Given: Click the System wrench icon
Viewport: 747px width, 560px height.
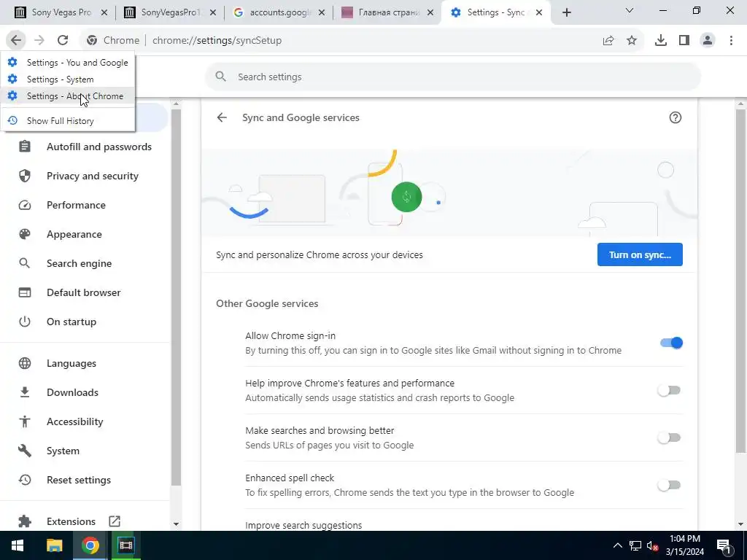Looking at the screenshot, I should 25,451.
